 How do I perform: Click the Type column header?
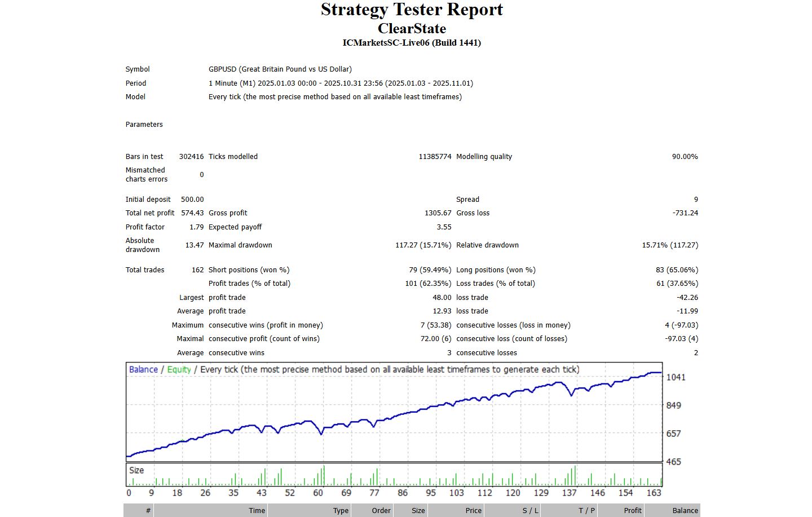click(341, 511)
